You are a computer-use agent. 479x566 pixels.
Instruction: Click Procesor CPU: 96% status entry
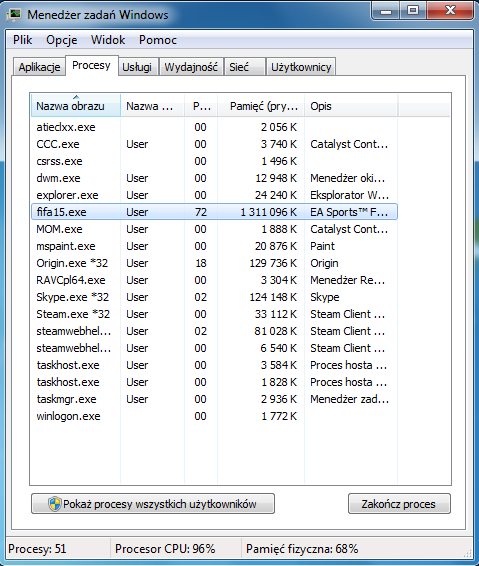[x=165, y=549]
